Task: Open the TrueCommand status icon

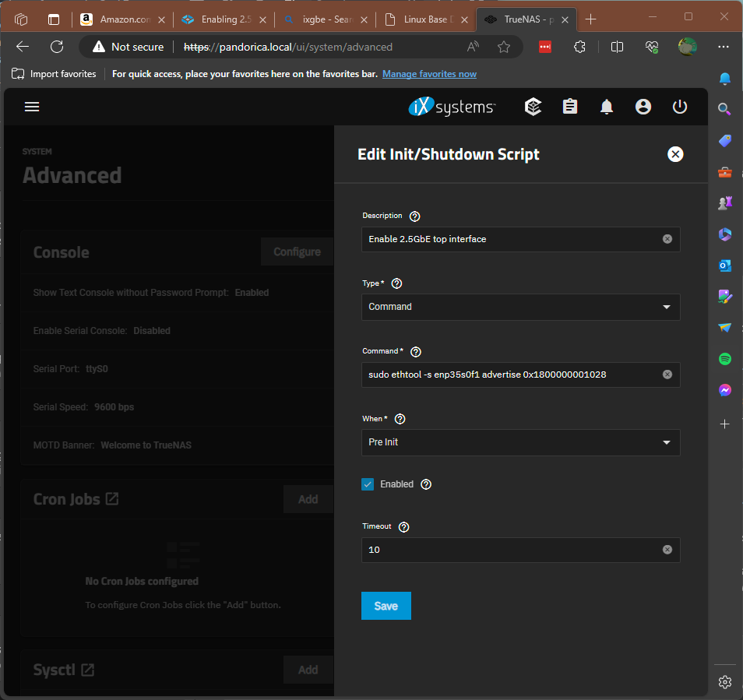Action: tap(533, 107)
